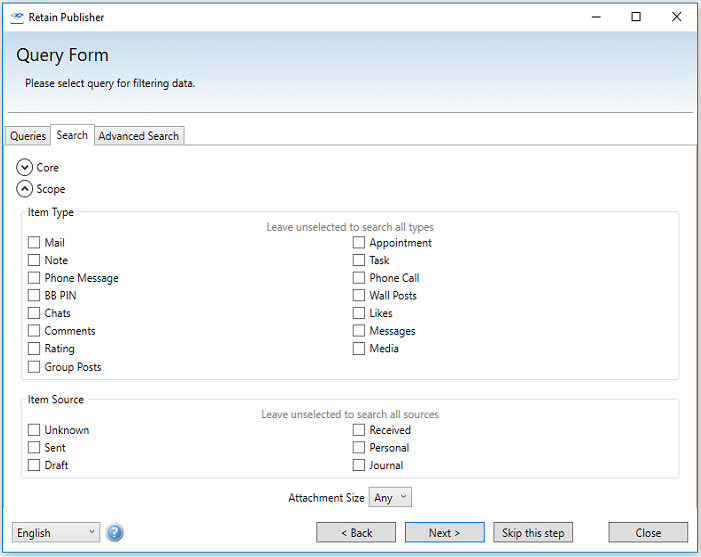Select the Wall Posts checkbox
Screen dimensions: 701x557
pyautogui.click(x=359, y=296)
